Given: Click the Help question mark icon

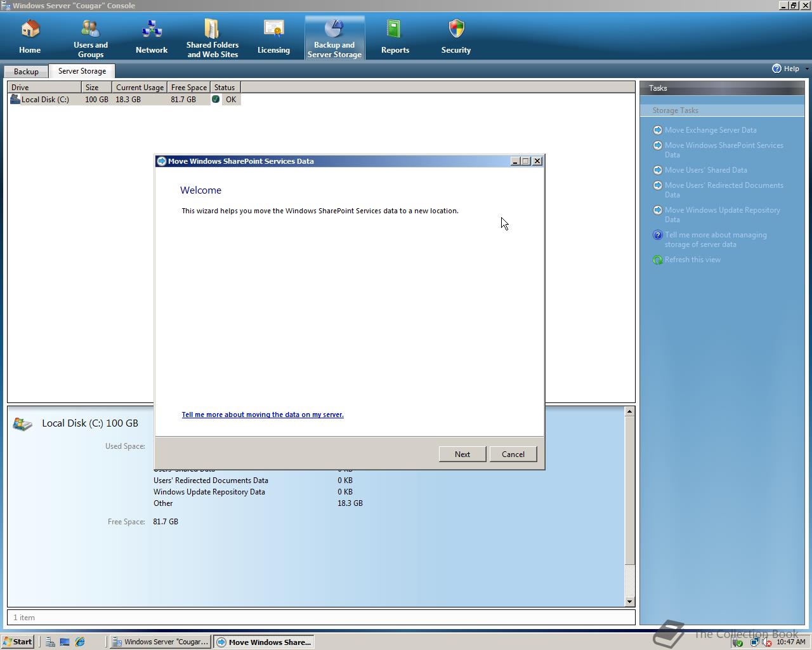Looking at the screenshot, I should click(x=776, y=69).
